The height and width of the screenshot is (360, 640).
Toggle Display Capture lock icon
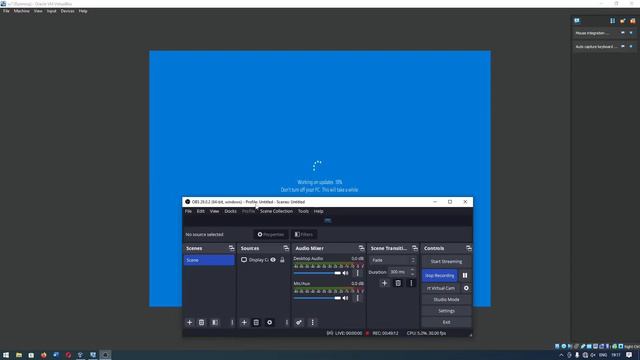282,260
